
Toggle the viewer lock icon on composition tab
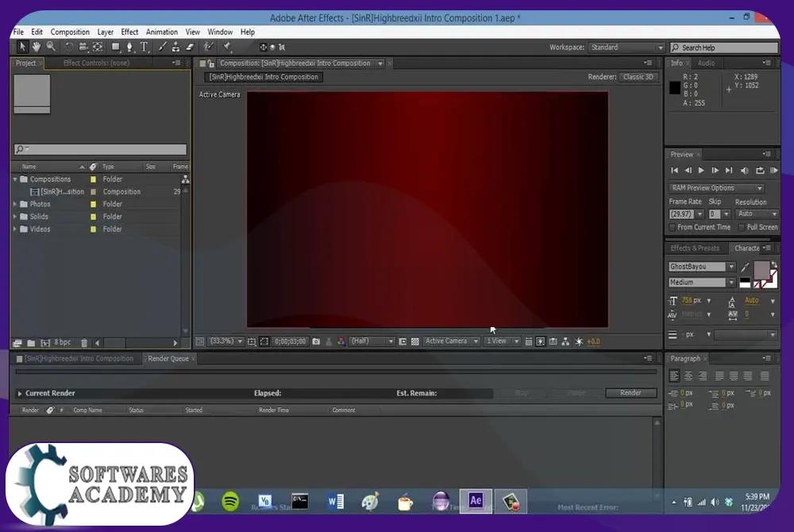click(210, 64)
